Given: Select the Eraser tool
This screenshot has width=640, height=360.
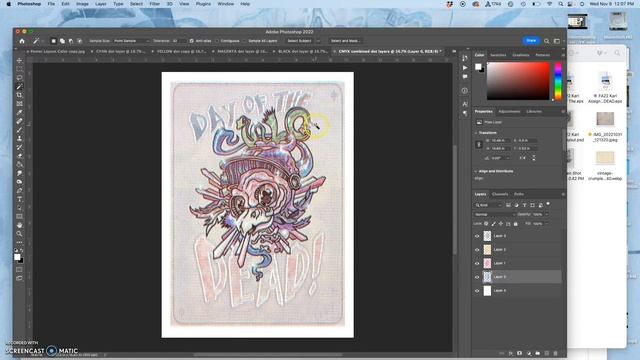Looking at the screenshot, I should pyautogui.click(x=19, y=156).
